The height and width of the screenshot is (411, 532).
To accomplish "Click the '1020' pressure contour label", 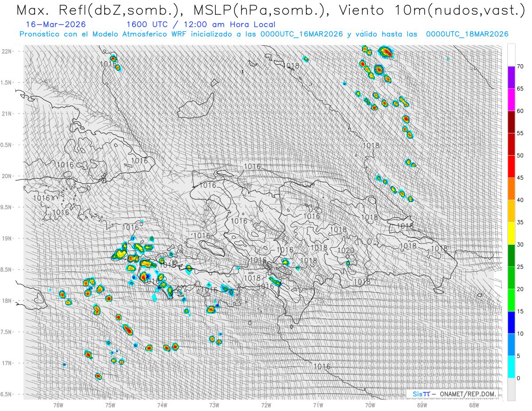I will point(346,251).
